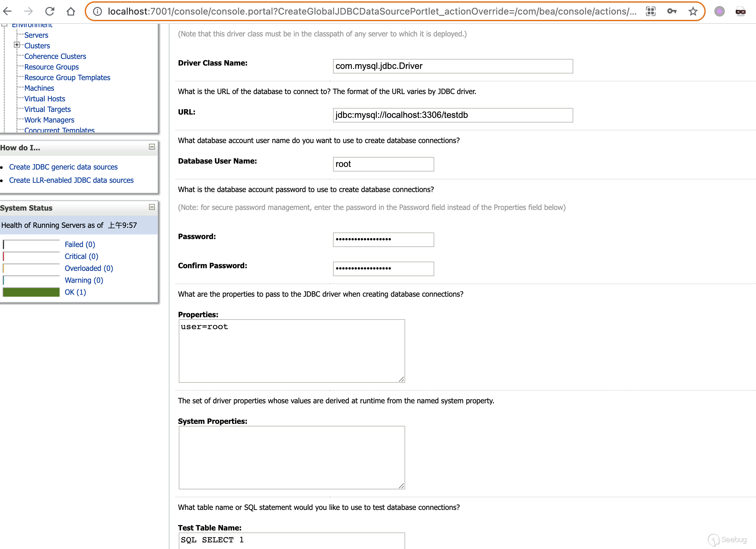Click the Driver Class Name text field
The image size is (756, 549).
point(453,66)
